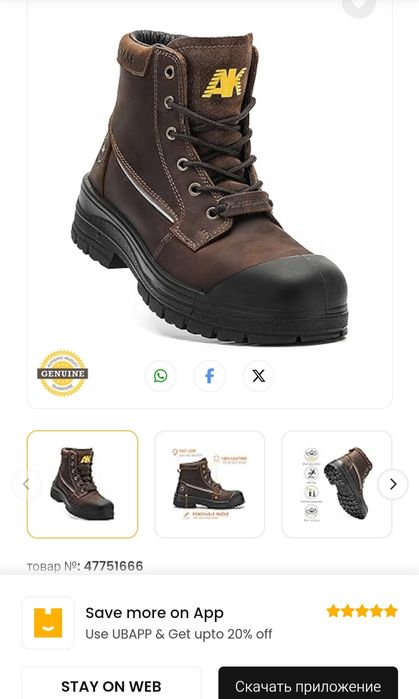
Task: Click Use UBAPP 20% off text
Action: click(x=178, y=634)
